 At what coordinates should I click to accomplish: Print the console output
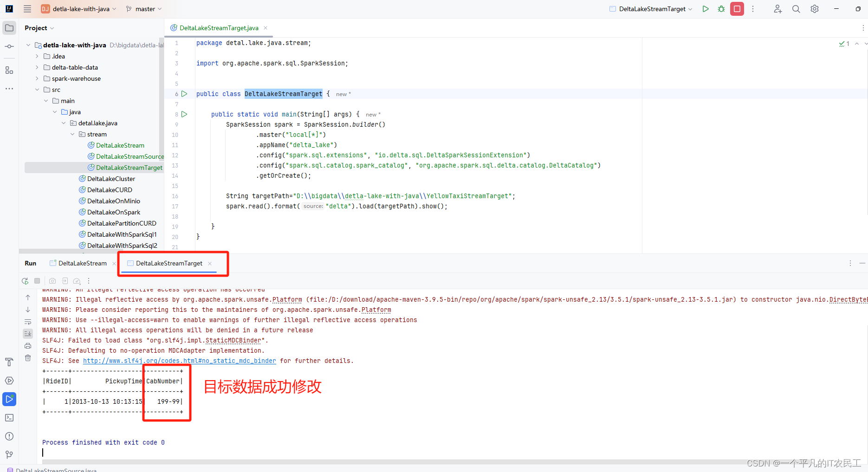pos(28,346)
